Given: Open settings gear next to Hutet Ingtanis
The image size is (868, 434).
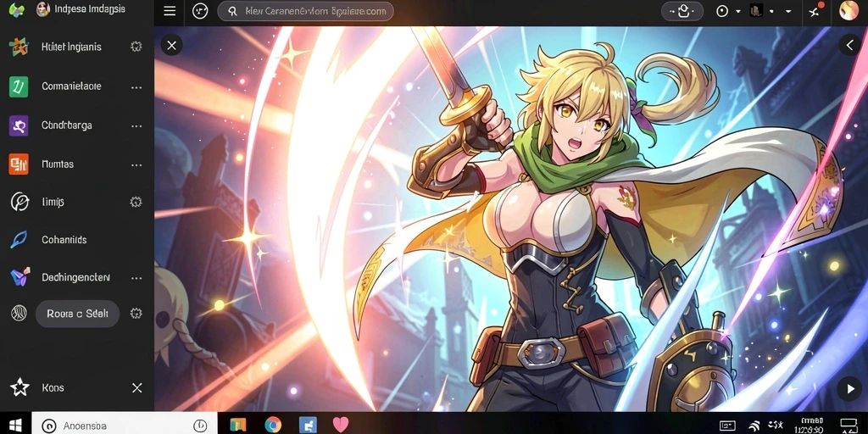Looking at the screenshot, I should pyautogui.click(x=136, y=47).
